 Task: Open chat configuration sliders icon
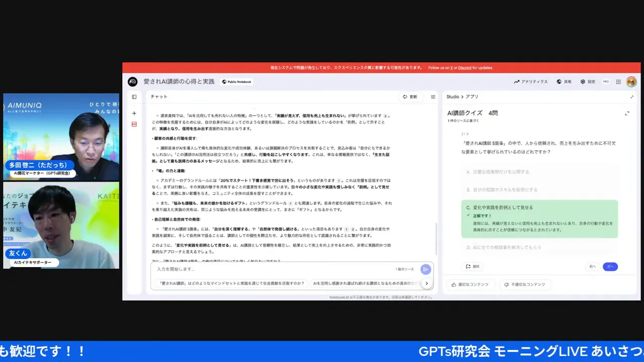(x=433, y=97)
